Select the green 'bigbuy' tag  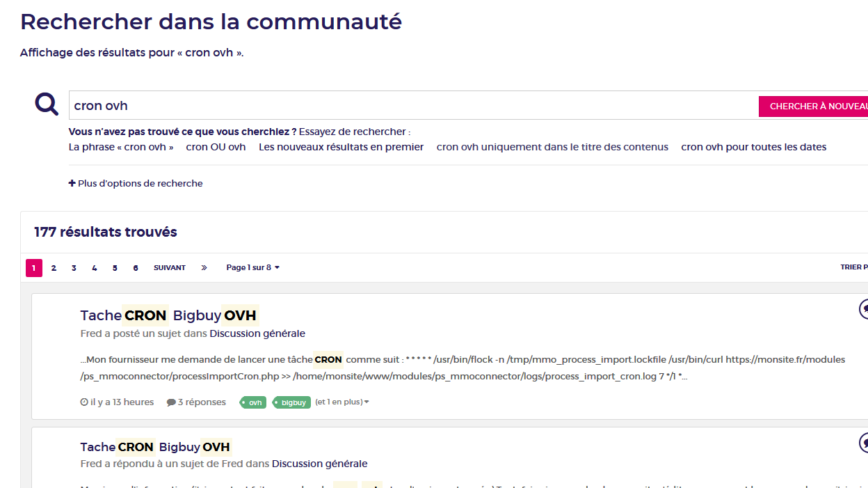(291, 402)
